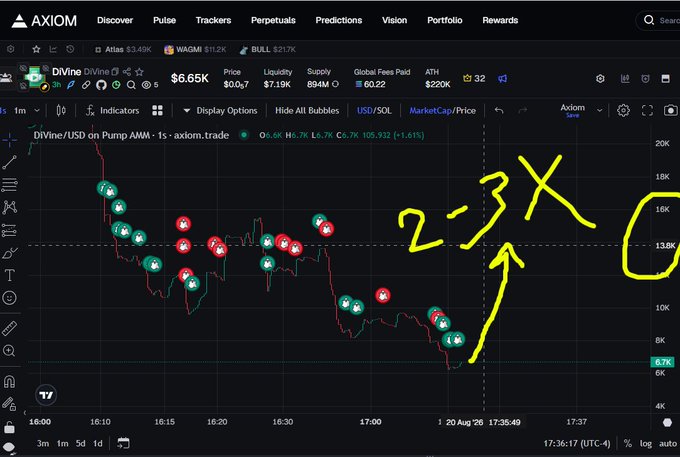
Task: Expand the Axiom Save layout dropdown
Action: coord(599,111)
